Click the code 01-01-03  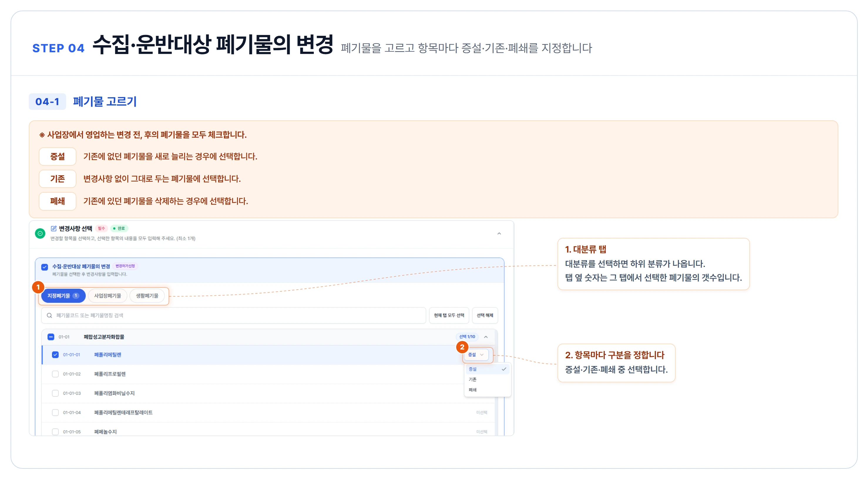pos(71,393)
